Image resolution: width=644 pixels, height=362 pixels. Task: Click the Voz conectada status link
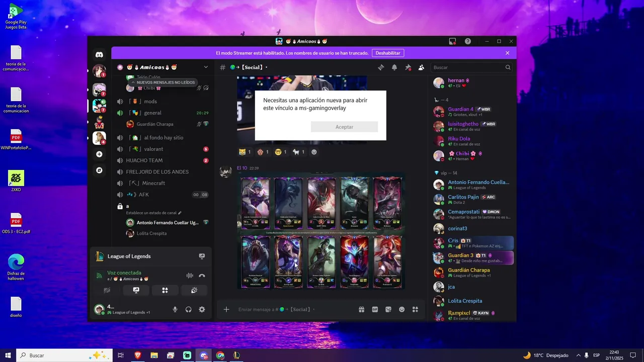pyautogui.click(x=124, y=273)
